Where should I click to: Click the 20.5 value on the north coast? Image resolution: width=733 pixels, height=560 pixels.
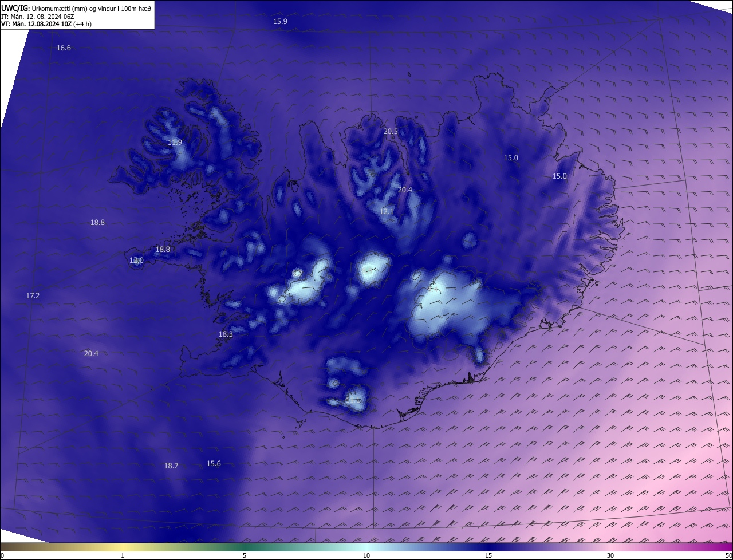click(x=391, y=132)
